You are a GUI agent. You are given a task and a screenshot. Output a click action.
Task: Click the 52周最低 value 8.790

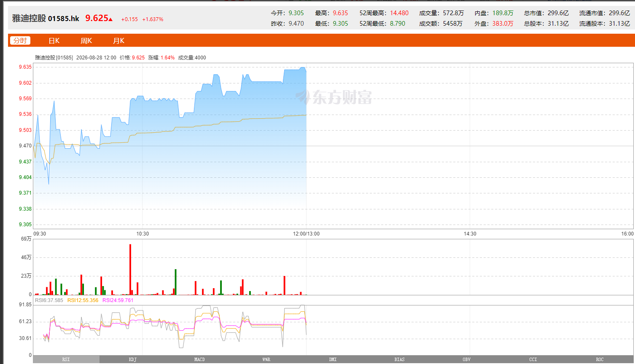click(x=398, y=24)
